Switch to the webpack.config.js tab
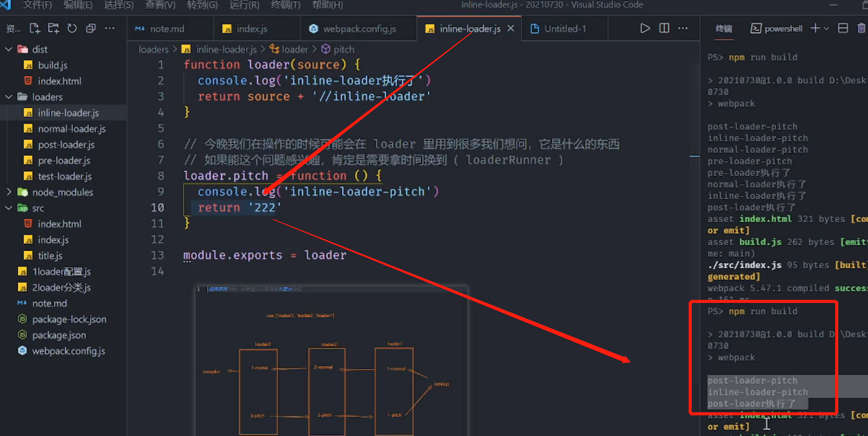The image size is (868, 436). 359,29
